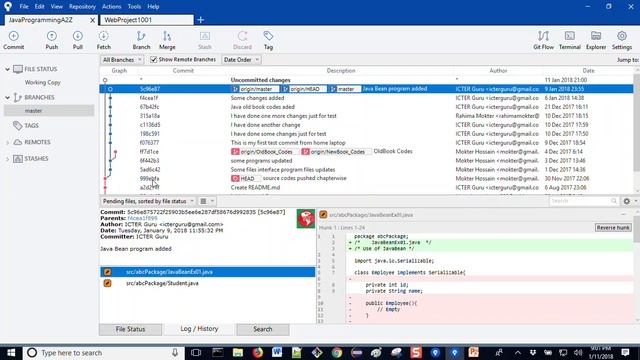Open Git Flow from the toolbar
Viewport: 640px width, 360px height.
543,40
